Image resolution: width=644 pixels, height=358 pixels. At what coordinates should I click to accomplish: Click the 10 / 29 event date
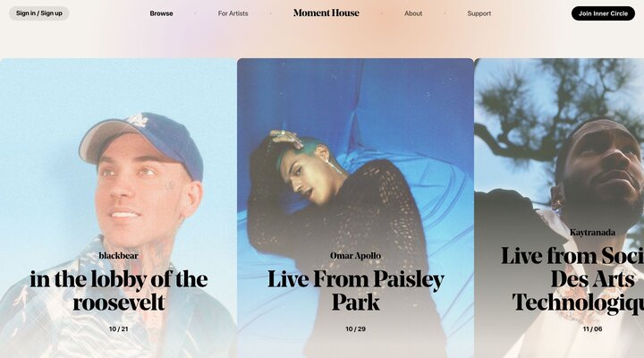356,328
